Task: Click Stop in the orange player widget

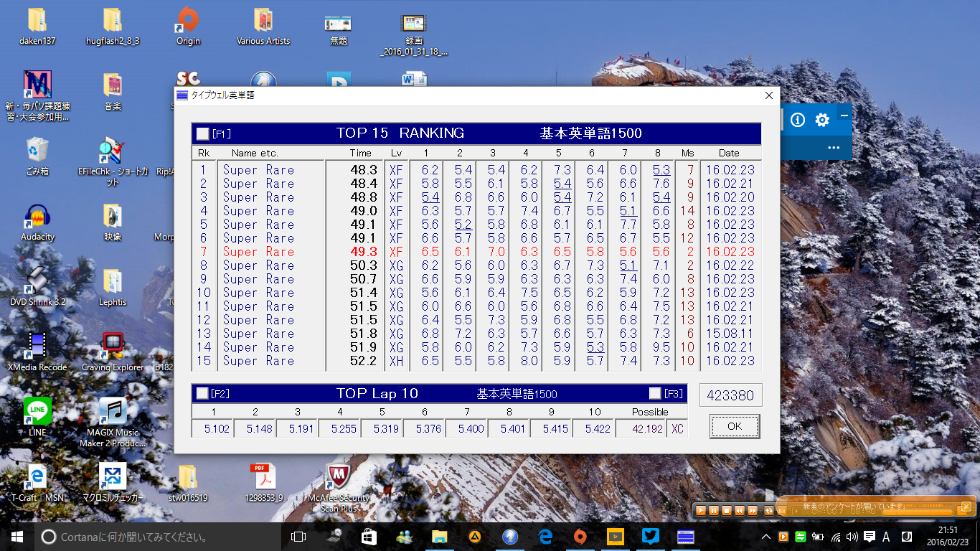Action: click(x=727, y=511)
